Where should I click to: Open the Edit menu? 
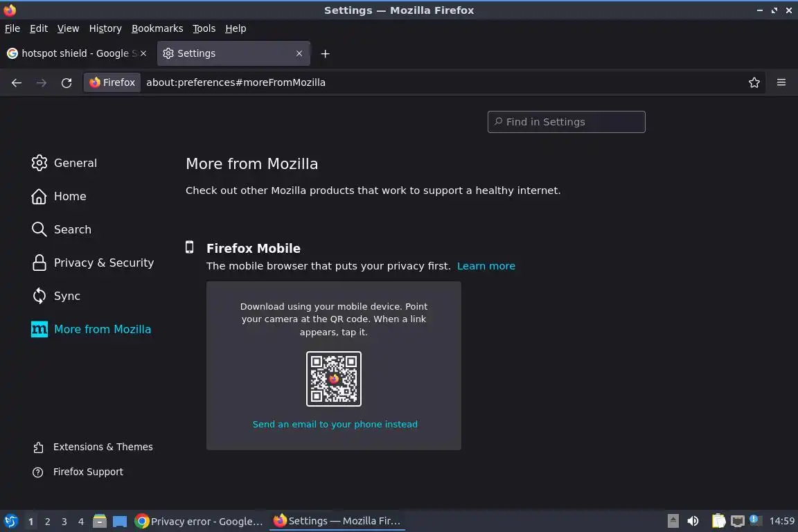coord(39,28)
